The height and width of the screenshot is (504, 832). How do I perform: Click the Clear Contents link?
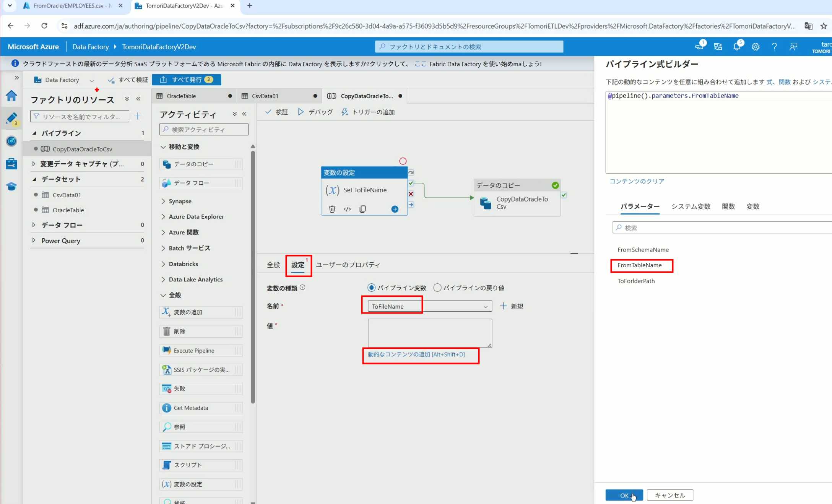637,181
